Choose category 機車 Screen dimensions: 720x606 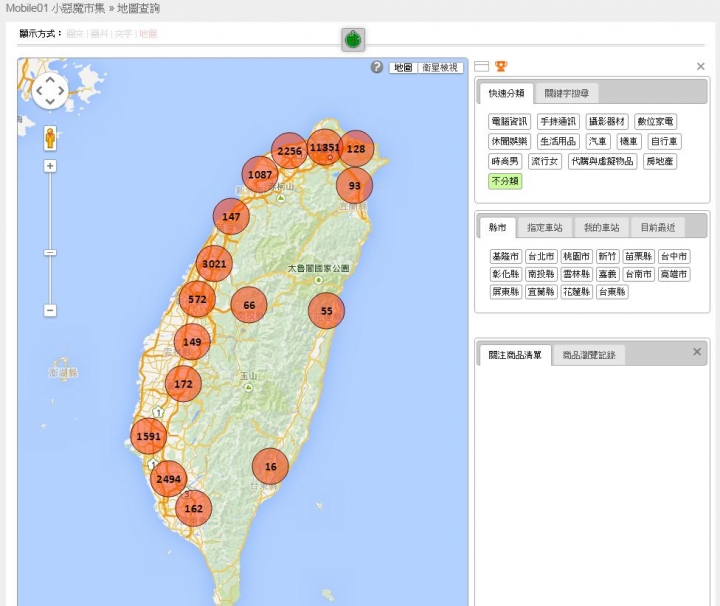tap(629, 141)
